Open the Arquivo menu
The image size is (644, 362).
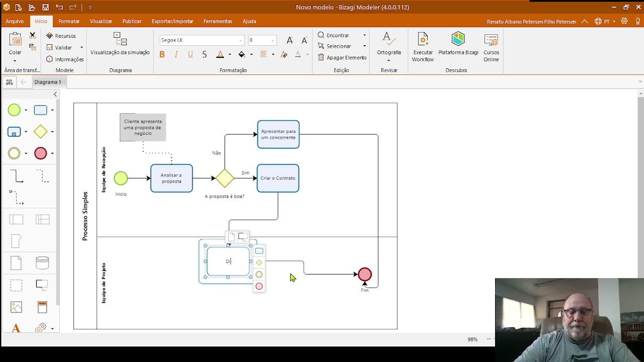click(x=15, y=21)
